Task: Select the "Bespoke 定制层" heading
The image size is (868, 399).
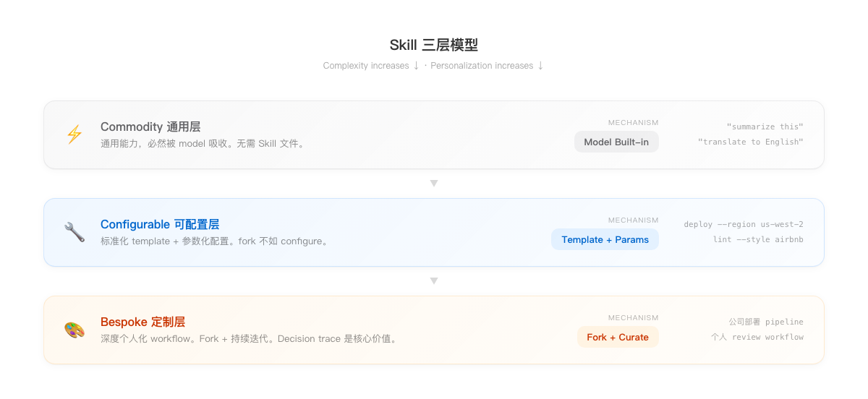Action: tap(143, 322)
